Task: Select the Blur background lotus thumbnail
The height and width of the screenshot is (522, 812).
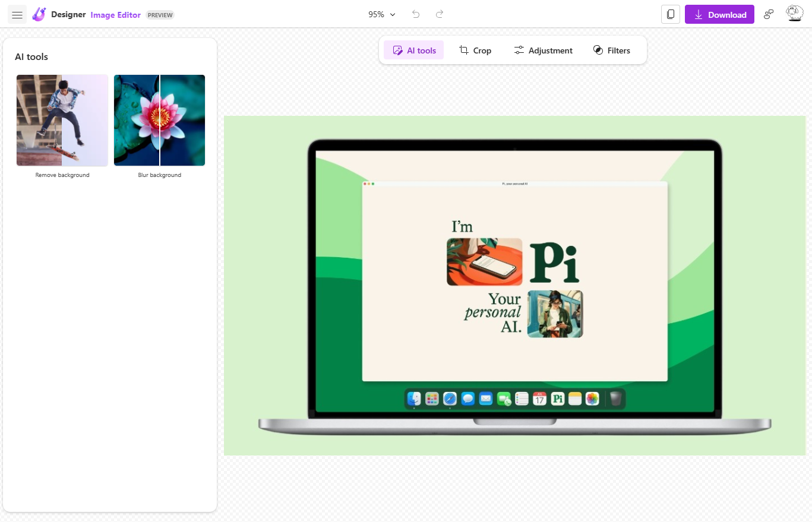Action: click(159, 120)
